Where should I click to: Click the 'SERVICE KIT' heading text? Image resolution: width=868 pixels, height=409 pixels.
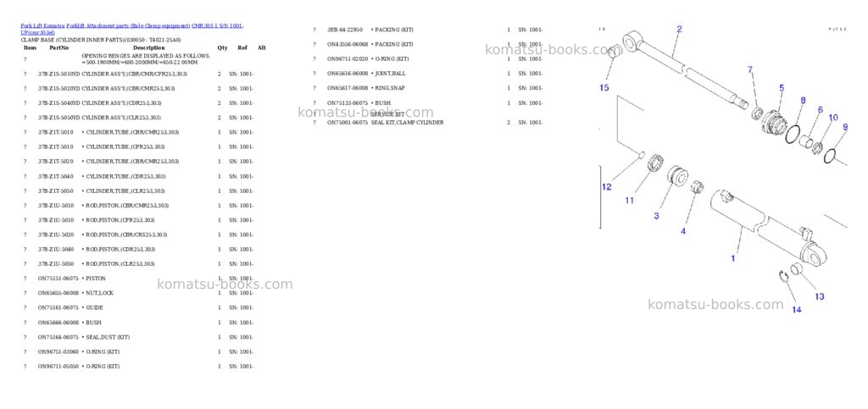388,114
